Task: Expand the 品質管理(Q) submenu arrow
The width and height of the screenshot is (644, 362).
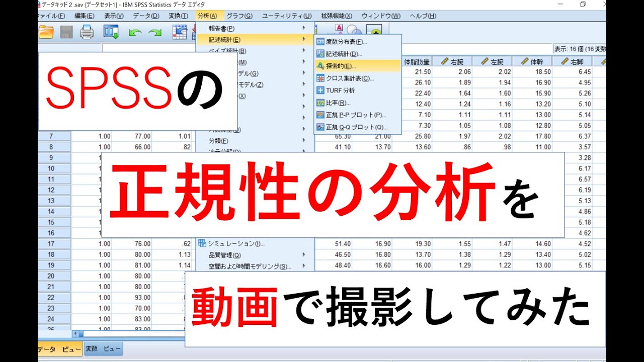Action: (304, 255)
